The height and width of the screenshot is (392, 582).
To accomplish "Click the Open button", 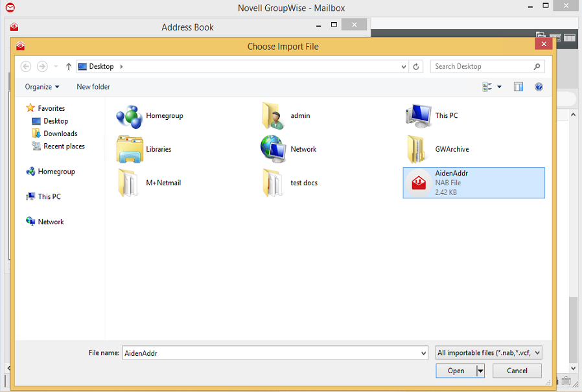I will click(456, 371).
